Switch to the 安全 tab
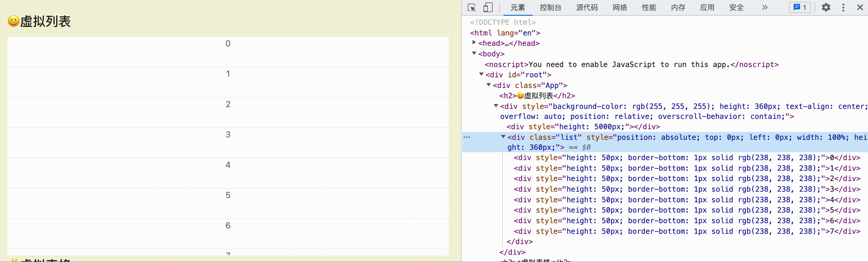The height and width of the screenshot is (262, 868). click(736, 8)
